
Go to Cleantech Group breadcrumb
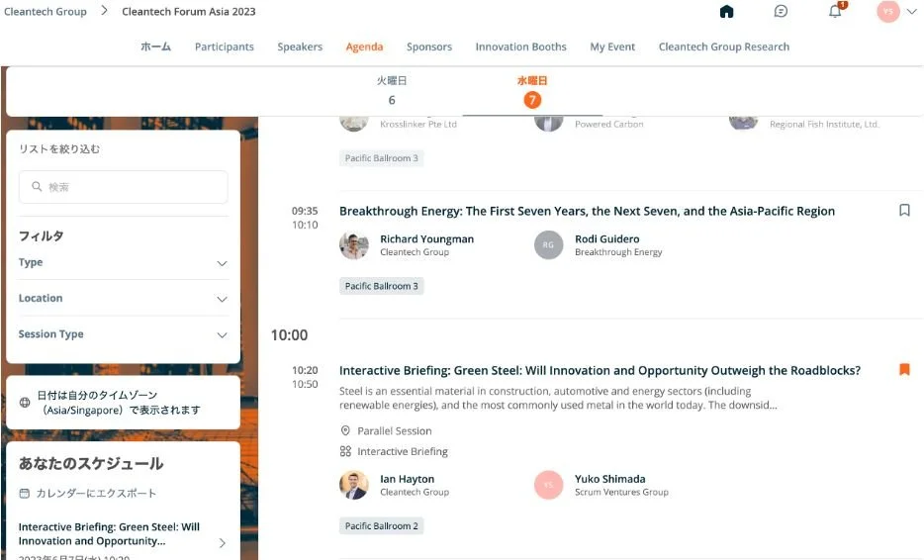(x=46, y=11)
